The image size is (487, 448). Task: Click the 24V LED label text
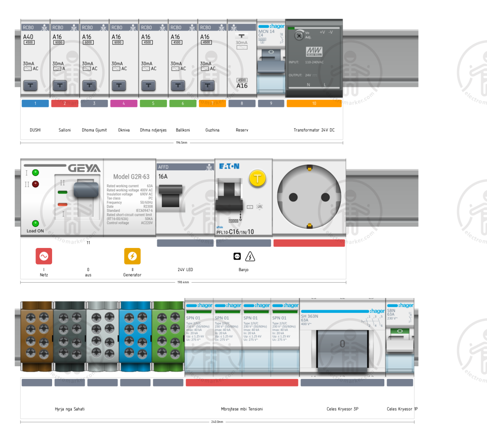[x=185, y=270]
